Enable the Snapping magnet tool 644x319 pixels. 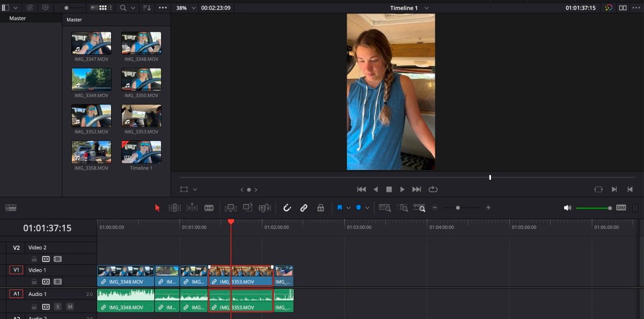[287, 207]
